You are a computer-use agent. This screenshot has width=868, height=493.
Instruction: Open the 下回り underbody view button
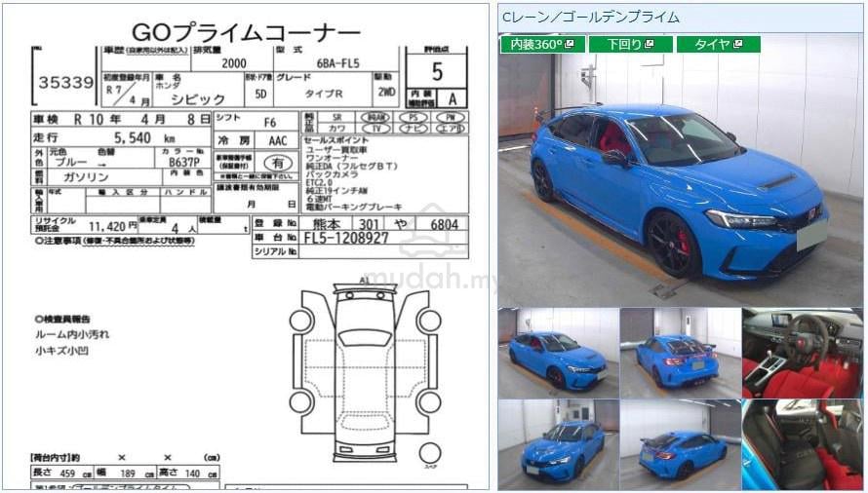click(630, 44)
